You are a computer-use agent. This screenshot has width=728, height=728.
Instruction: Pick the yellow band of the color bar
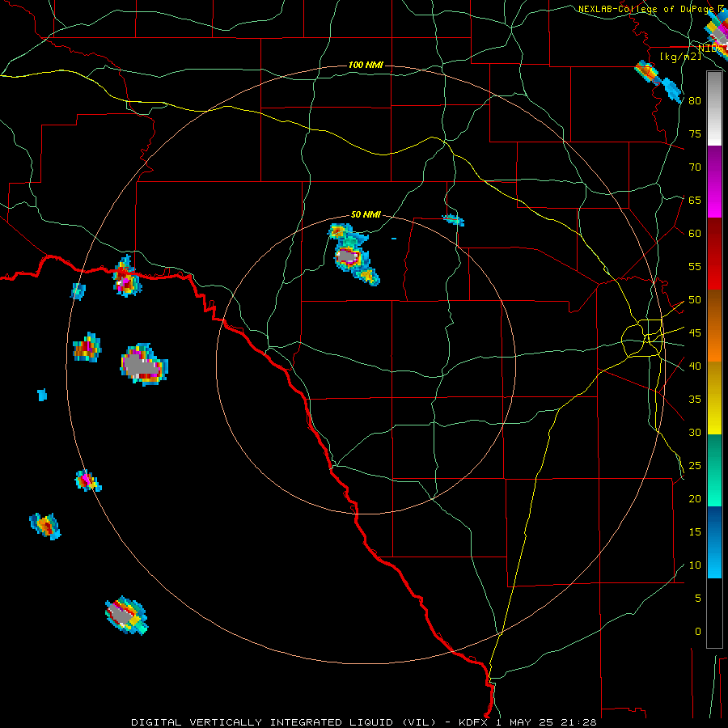[x=714, y=398]
